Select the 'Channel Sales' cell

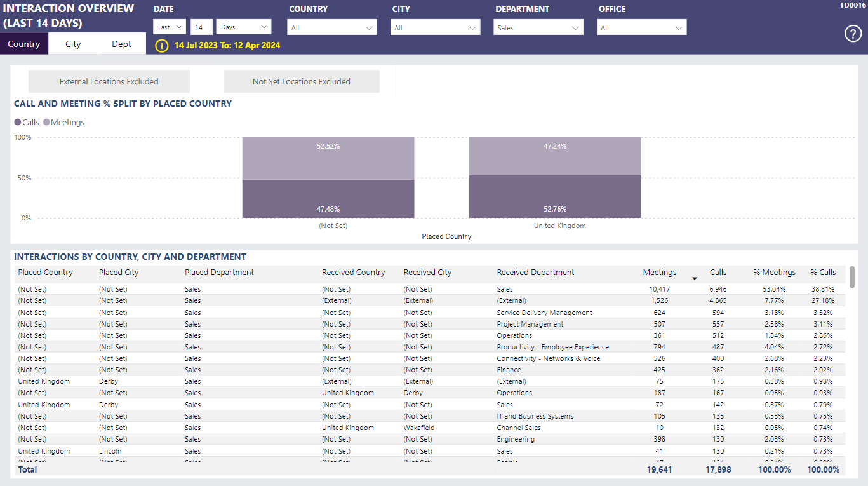click(519, 428)
